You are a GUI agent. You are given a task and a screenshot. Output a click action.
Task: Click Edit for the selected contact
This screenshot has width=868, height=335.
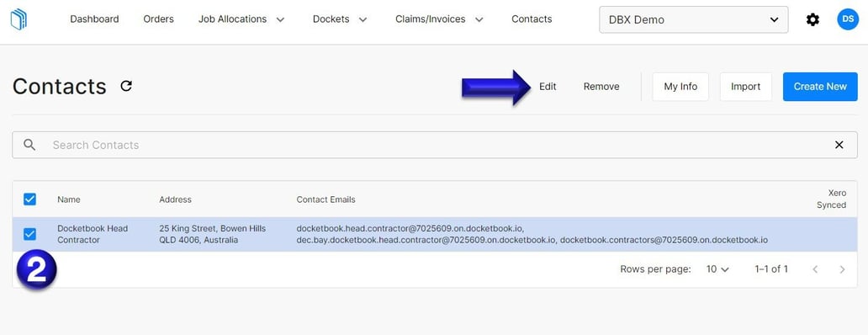548,87
